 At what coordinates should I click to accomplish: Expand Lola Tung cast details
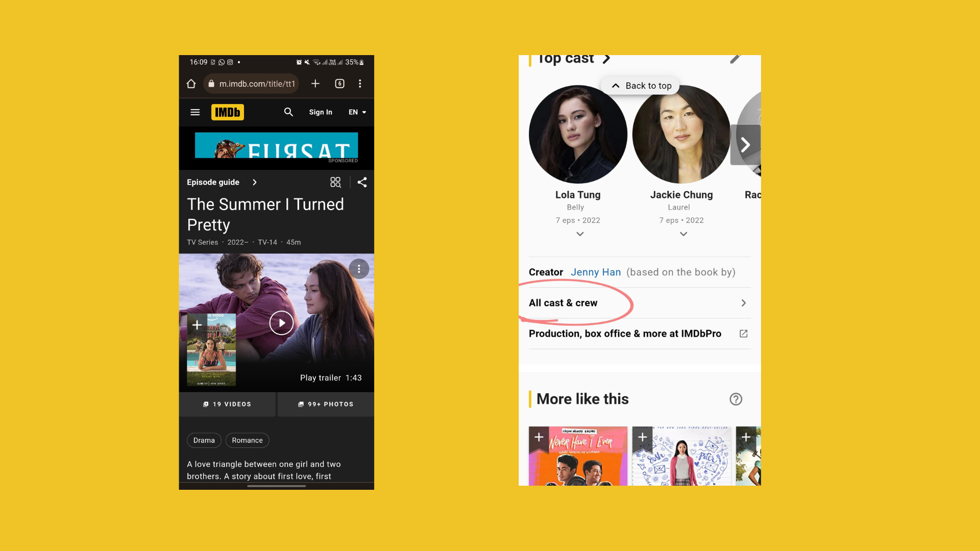tap(580, 234)
